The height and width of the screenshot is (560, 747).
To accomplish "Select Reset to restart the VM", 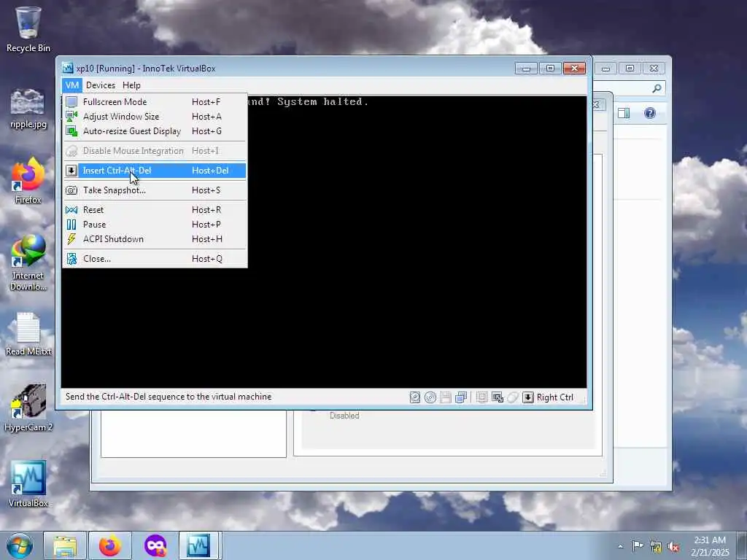I will coord(155,210).
